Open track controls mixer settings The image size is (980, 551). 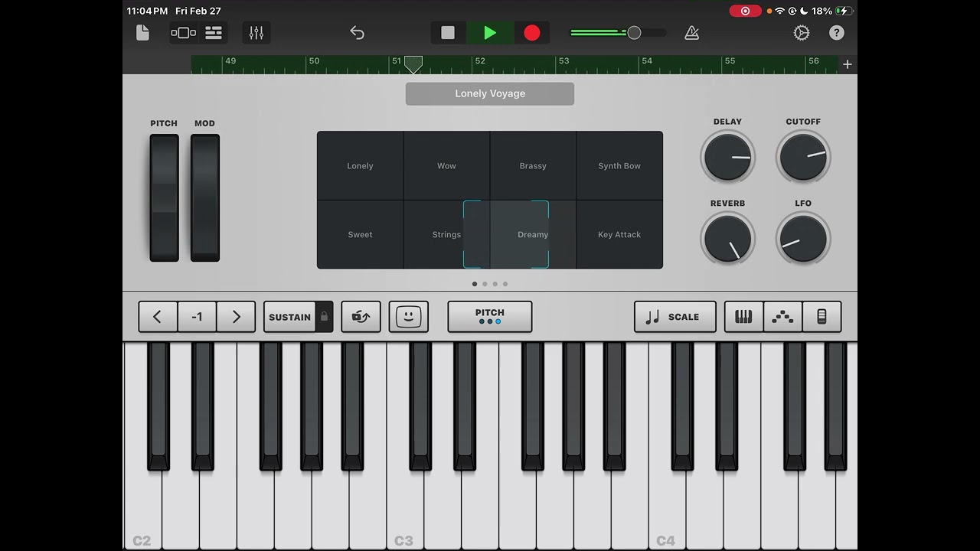tap(256, 33)
